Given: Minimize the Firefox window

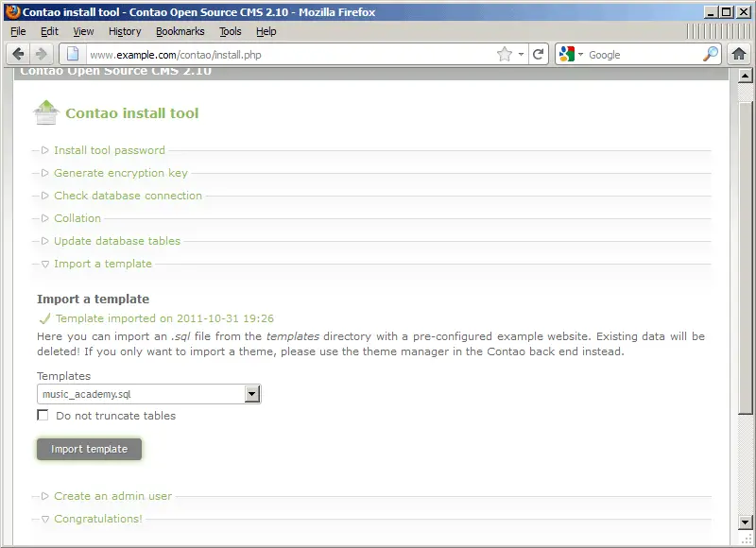Looking at the screenshot, I should point(710,12).
